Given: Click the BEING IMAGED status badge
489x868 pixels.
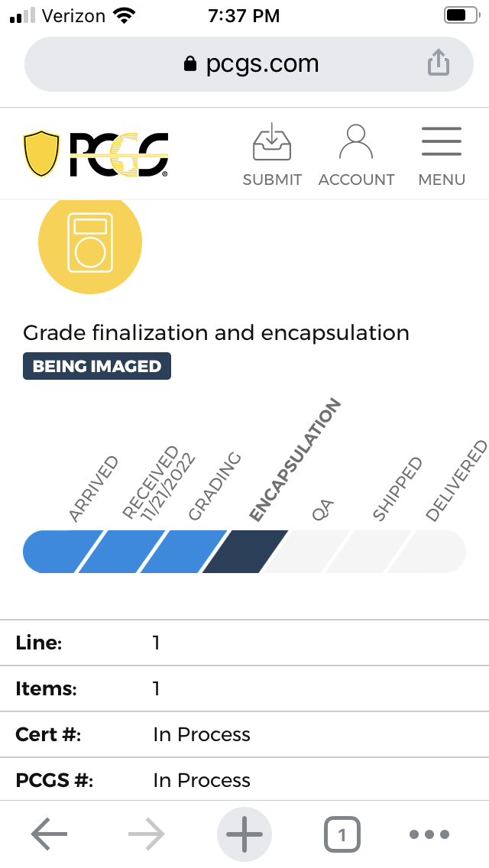Looking at the screenshot, I should click(x=97, y=366).
